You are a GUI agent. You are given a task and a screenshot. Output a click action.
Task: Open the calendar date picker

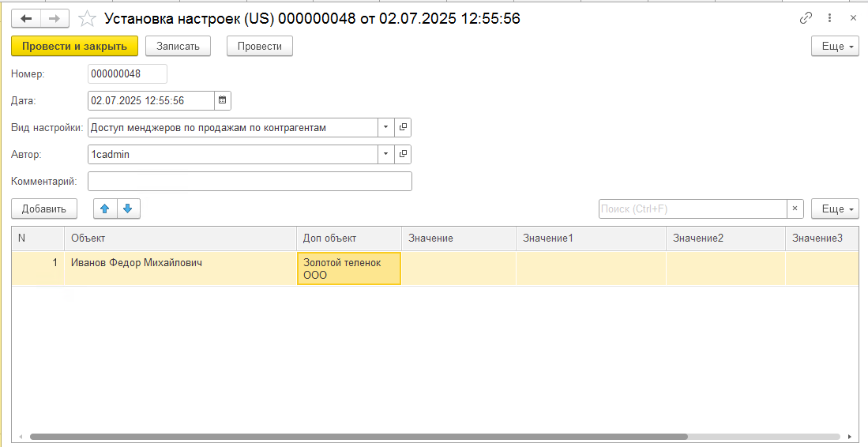click(x=223, y=100)
